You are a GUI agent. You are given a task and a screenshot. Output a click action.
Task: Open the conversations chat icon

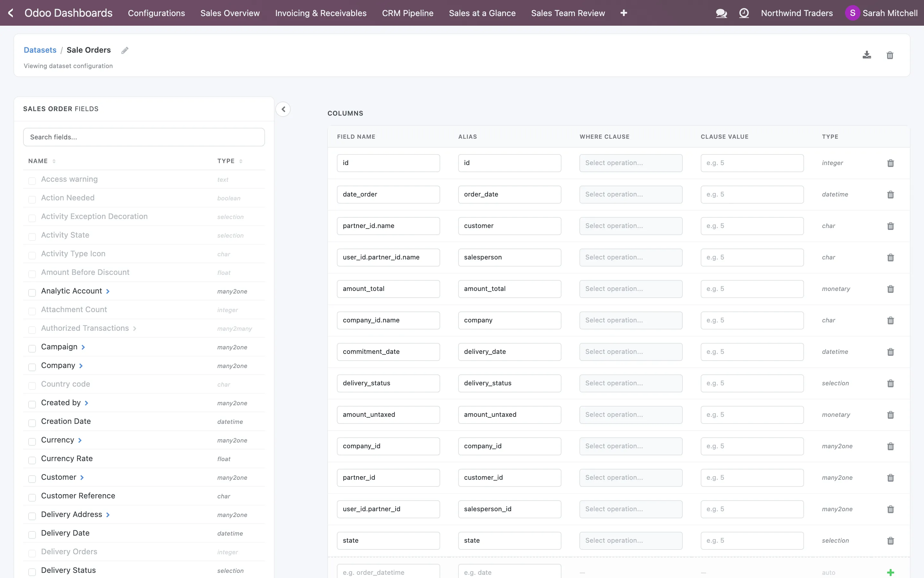tap(721, 13)
